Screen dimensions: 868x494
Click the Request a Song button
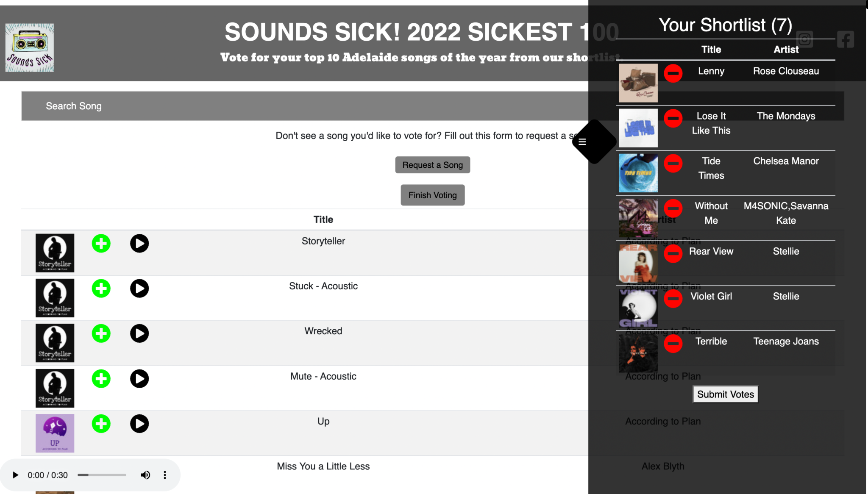click(x=432, y=165)
